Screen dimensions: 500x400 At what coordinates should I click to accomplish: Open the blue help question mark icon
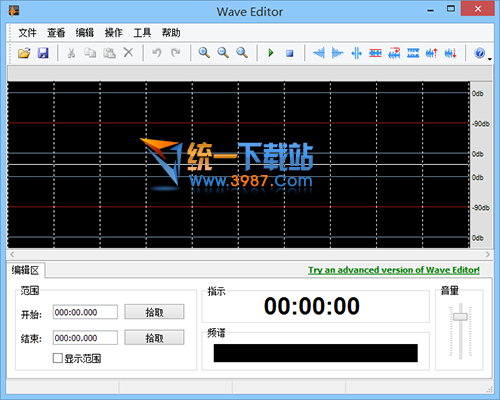(x=479, y=53)
